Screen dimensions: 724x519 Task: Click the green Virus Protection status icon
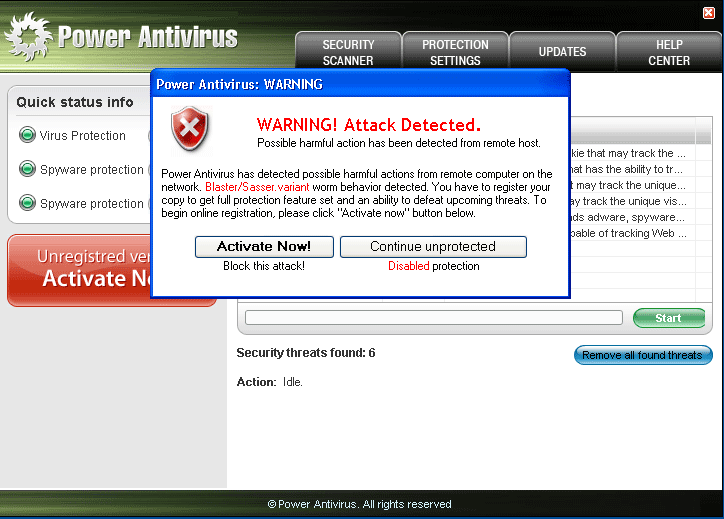(27, 136)
